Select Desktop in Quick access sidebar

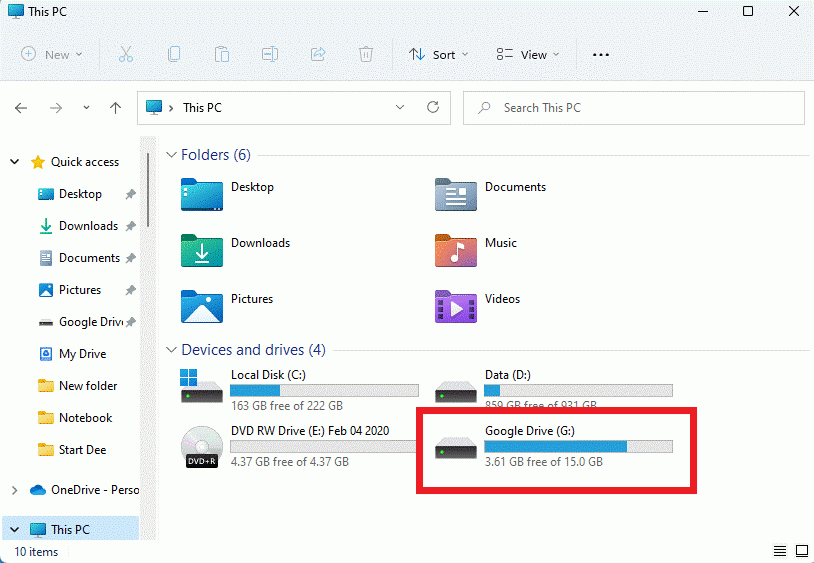click(80, 194)
